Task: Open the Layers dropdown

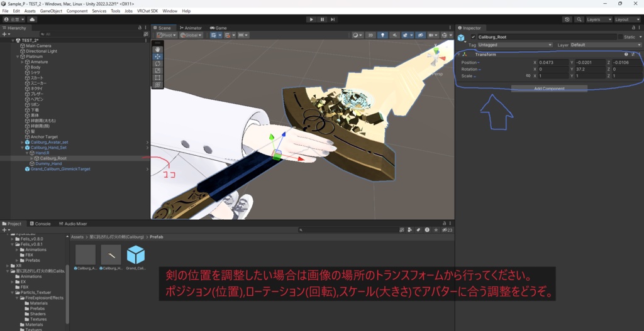Action: pyautogui.click(x=599, y=19)
